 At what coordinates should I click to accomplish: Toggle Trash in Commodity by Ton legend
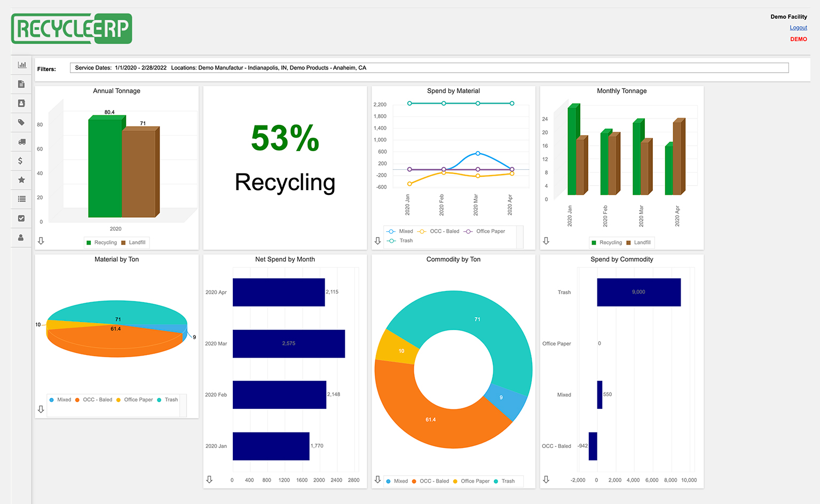[x=504, y=481]
